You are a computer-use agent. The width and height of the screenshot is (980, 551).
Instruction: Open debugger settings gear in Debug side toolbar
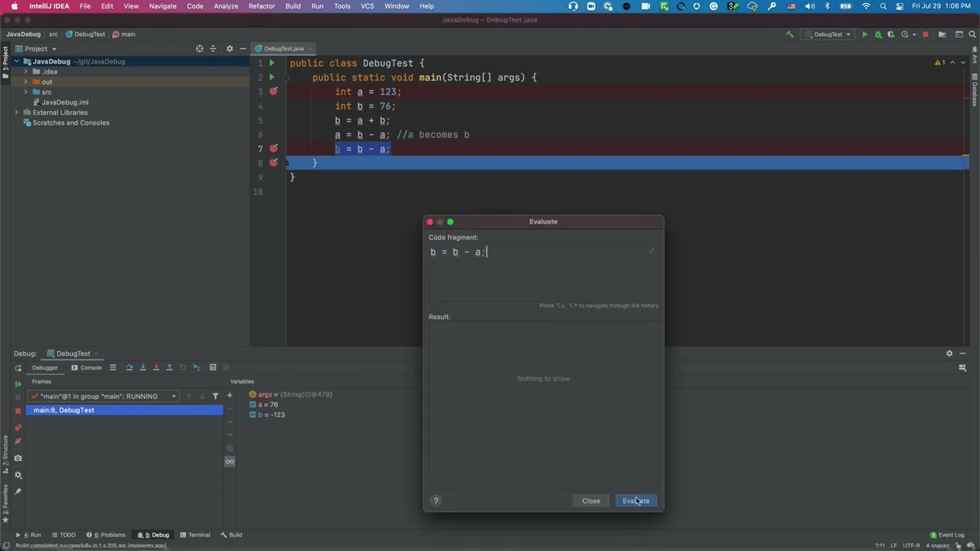18,474
